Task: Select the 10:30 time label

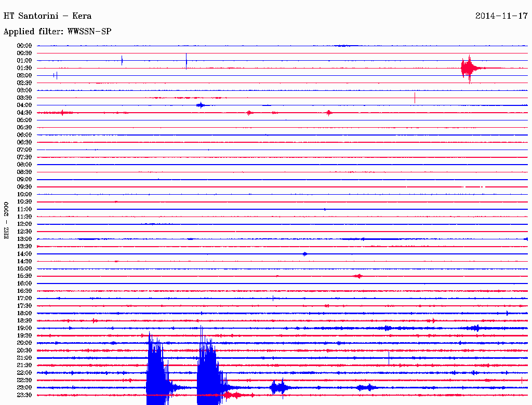Action: [24, 202]
